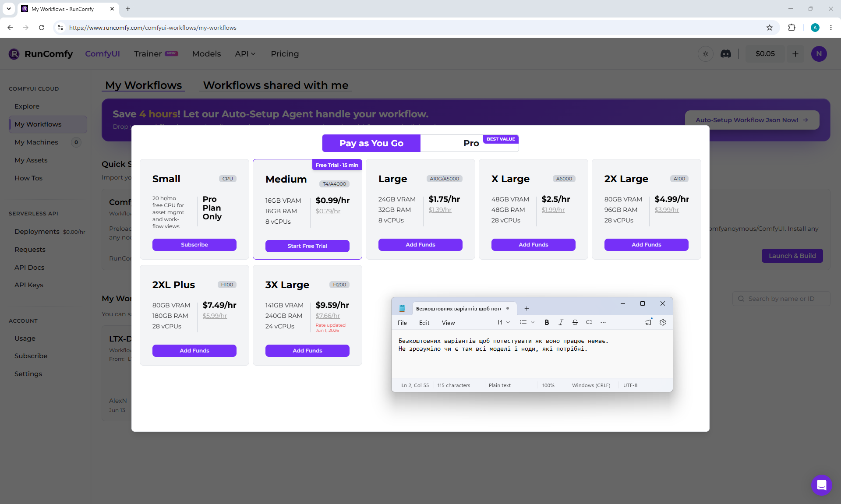Open the API dropdown menu
The image size is (841, 504).
(245, 54)
